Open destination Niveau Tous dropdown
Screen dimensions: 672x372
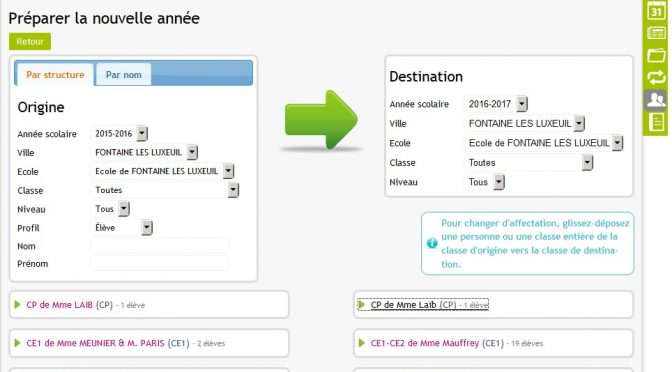click(x=485, y=182)
